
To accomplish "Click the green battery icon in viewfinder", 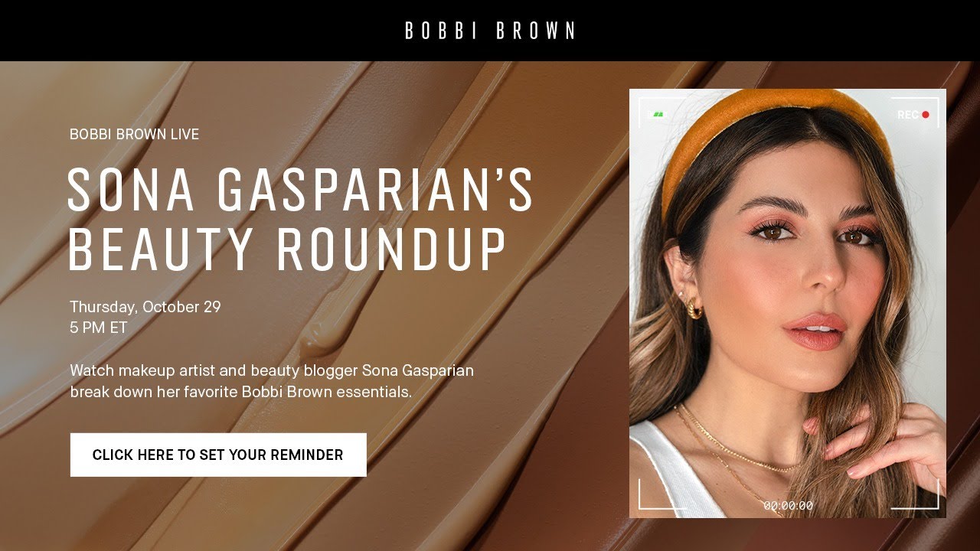I will [x=658, y=115].
